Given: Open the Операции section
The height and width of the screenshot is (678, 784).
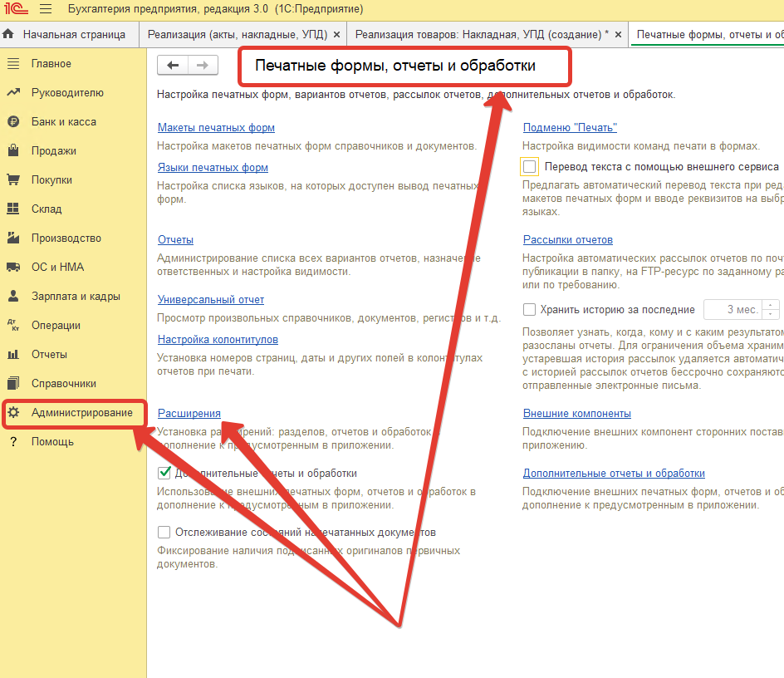Looking at the screenshot, I should pos(56,325).
